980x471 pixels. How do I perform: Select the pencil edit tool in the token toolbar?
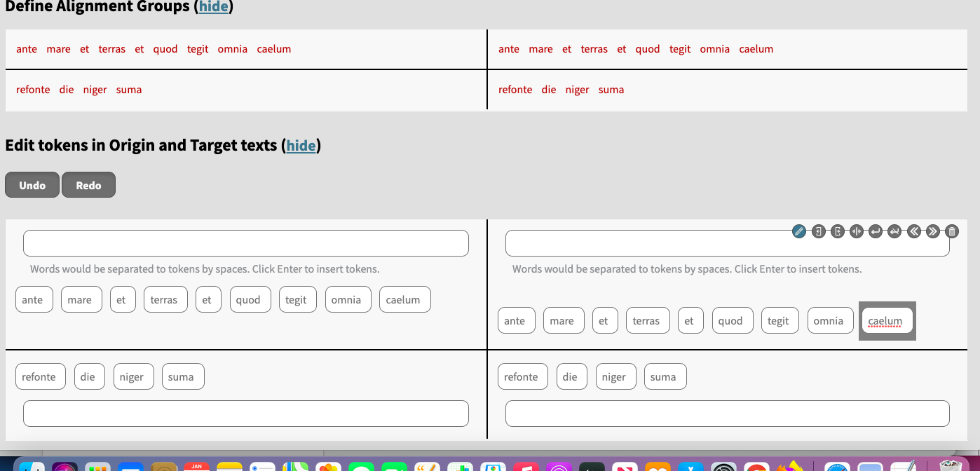point(799,231)
